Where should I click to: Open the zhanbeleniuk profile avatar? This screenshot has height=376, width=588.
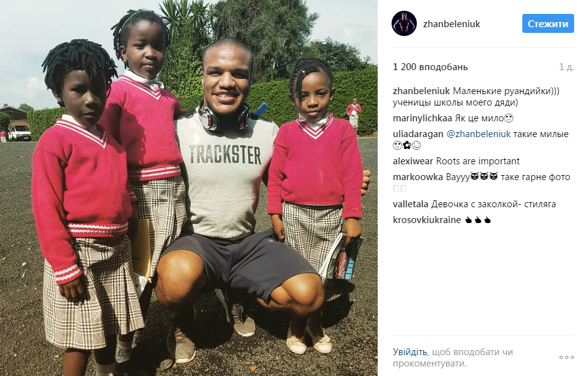coord(404,23)
